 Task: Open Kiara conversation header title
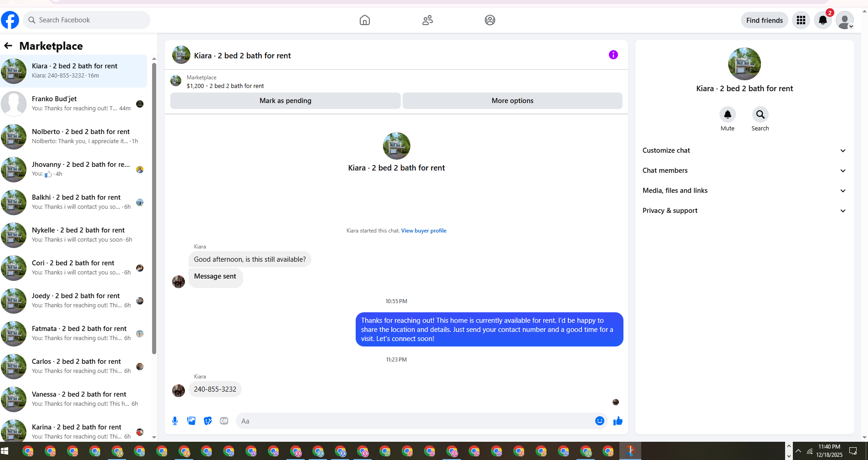[242, 56]
